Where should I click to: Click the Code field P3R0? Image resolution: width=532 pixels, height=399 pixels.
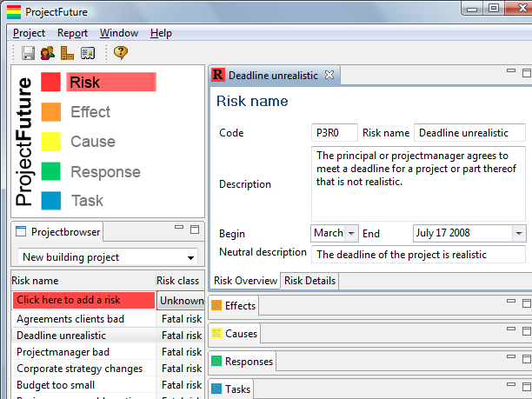tap(334, 132)
